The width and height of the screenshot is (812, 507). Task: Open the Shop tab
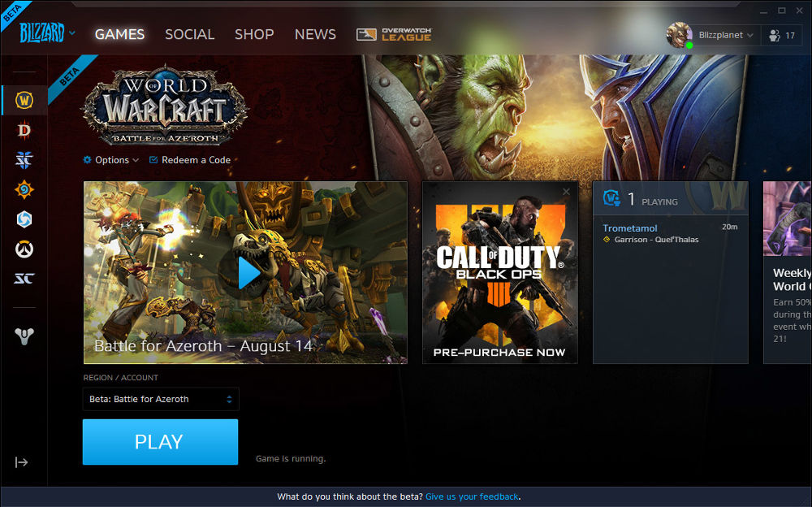(x=254, y=34)
